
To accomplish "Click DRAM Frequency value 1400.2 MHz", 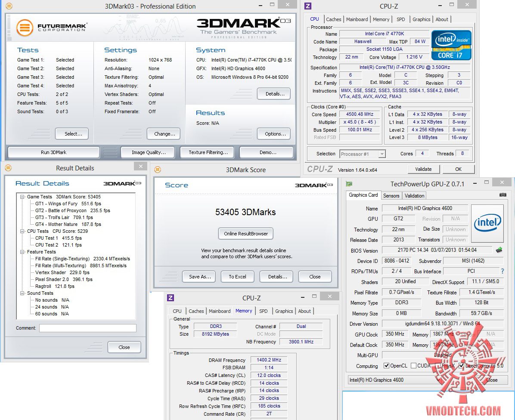I will pos(269,360).
